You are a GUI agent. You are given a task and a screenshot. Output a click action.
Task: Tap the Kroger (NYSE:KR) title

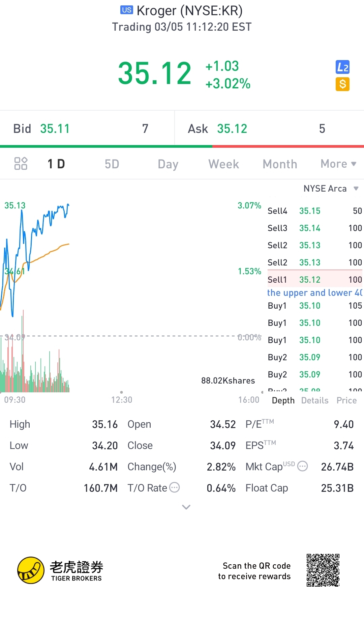[x=189, y=11]
